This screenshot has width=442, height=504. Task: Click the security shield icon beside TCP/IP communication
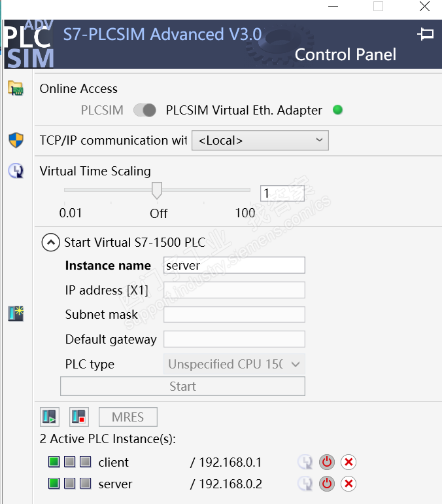pos(15,140)
